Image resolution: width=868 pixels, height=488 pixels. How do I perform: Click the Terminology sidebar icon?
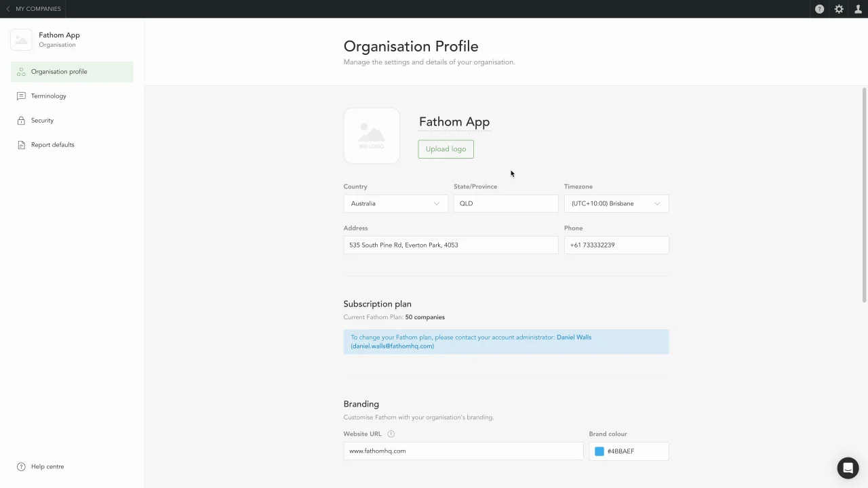coord(21,96)
